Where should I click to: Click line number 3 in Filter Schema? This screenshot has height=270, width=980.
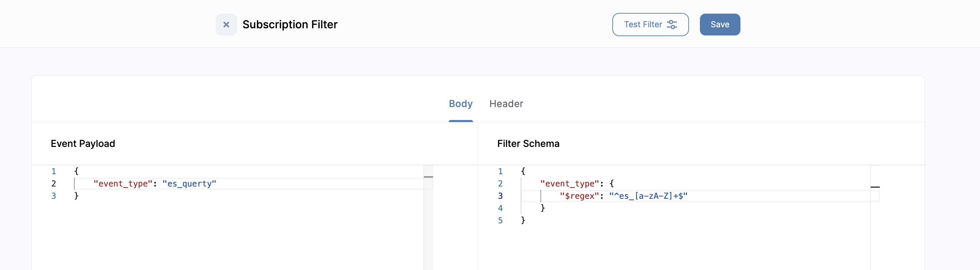pos(500,196)
